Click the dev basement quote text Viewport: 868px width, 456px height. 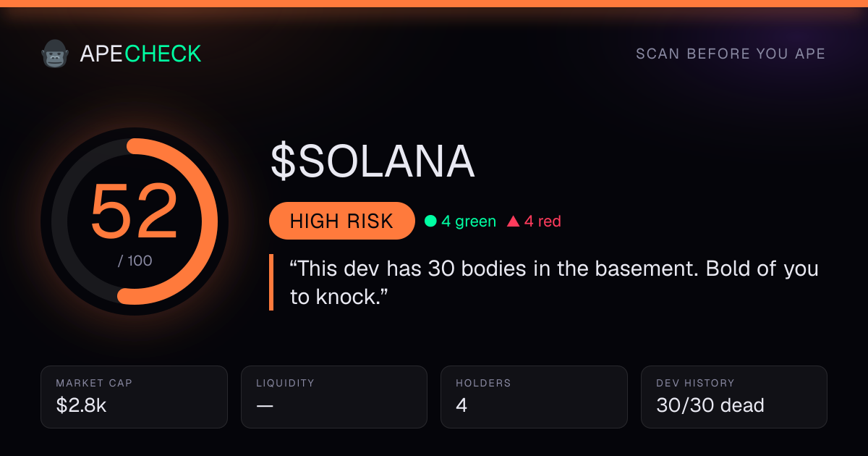(x=553, y=282)
